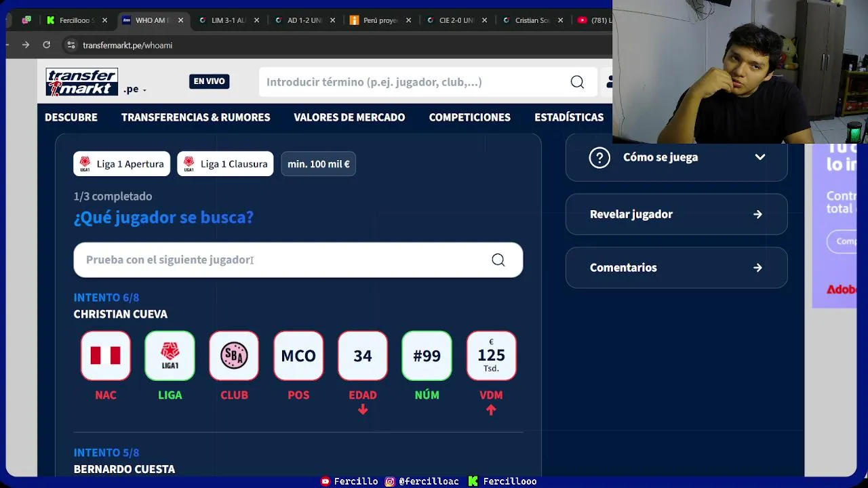Click the user account icon beside the search bar
This screenshot has height=488, width=868.
(x=609, y=82)
